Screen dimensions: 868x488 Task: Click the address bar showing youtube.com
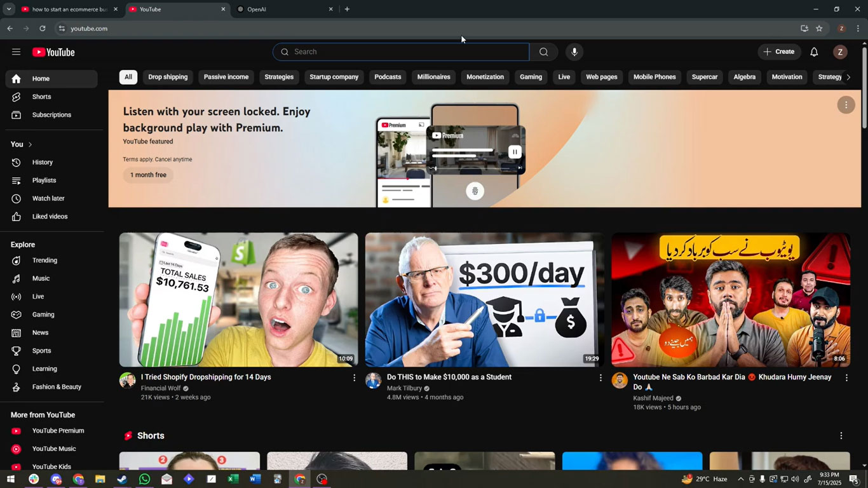pos(426,29)
